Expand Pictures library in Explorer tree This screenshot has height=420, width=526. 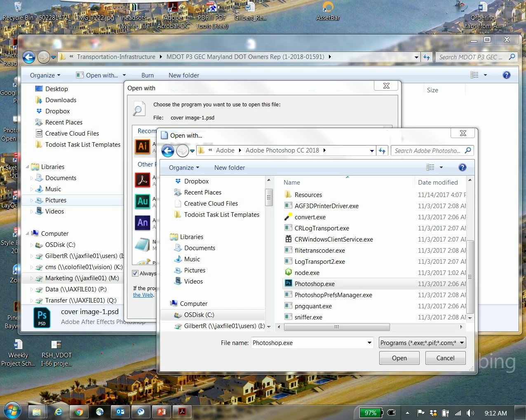[x=32, y=200]
